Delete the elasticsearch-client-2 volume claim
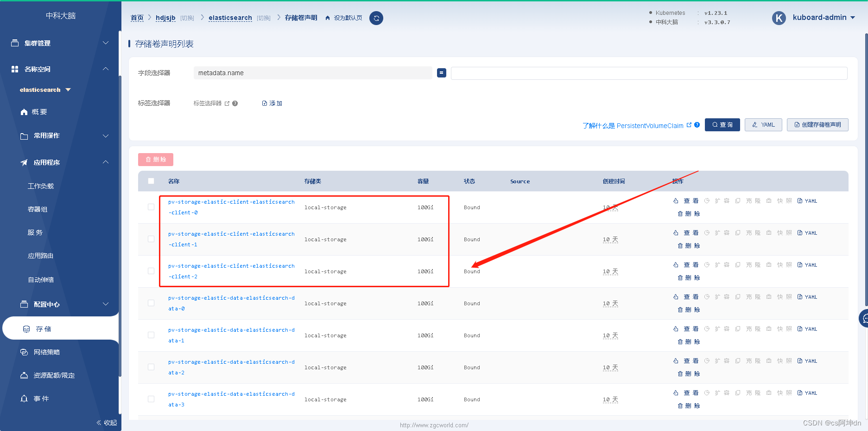 [x=689, y=278]
